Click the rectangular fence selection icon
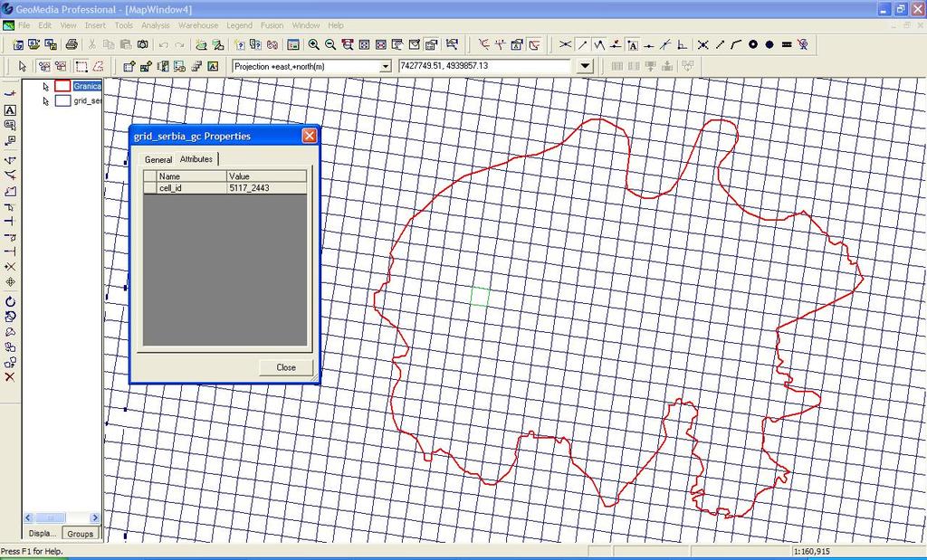Viewport: 927px width, 560px height. [x=81, y=66]
